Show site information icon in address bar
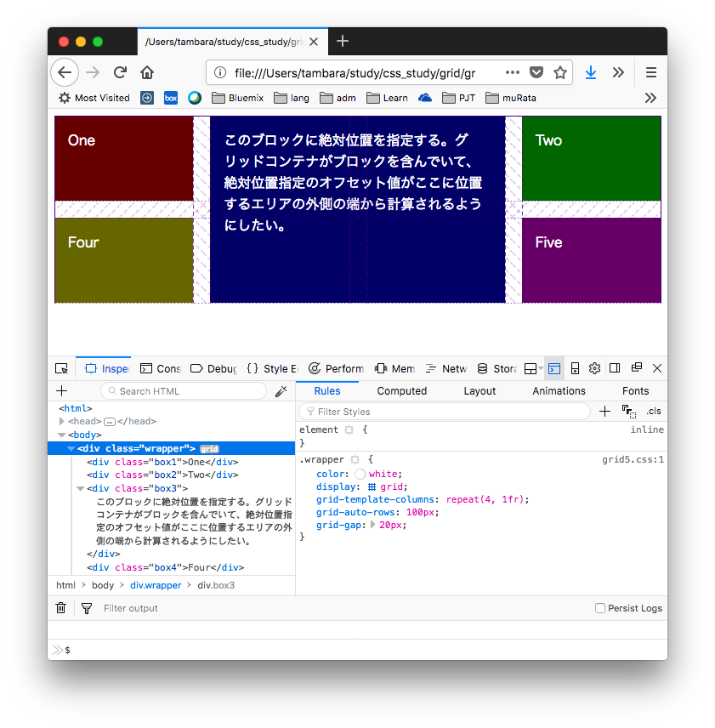This screenshot has height=728, width=715. (220, 72)
